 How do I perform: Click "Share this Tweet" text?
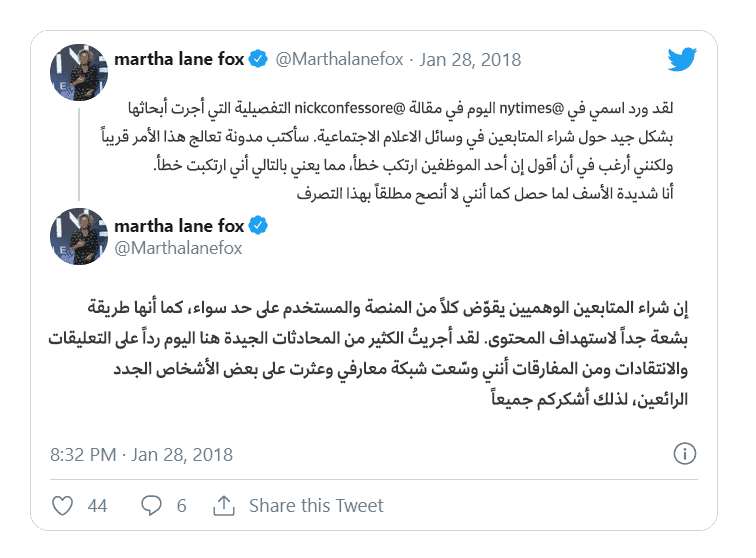click(316, 505)
